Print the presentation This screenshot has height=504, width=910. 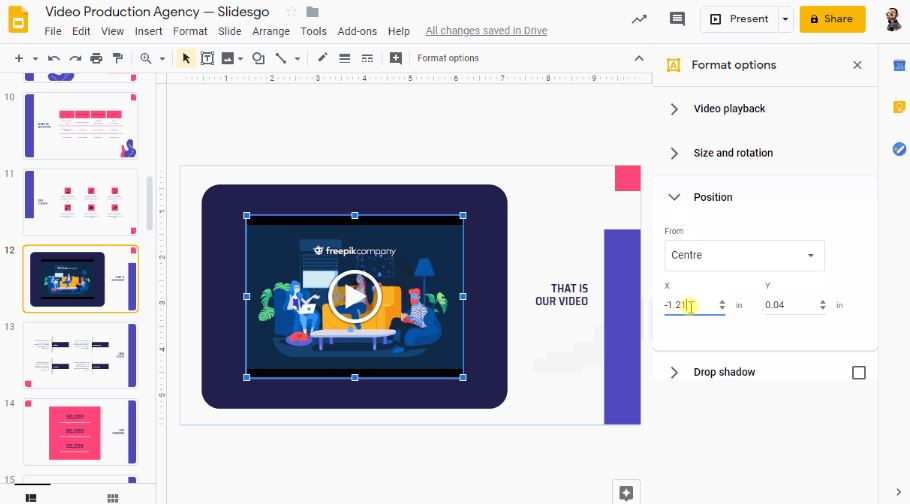96,58
